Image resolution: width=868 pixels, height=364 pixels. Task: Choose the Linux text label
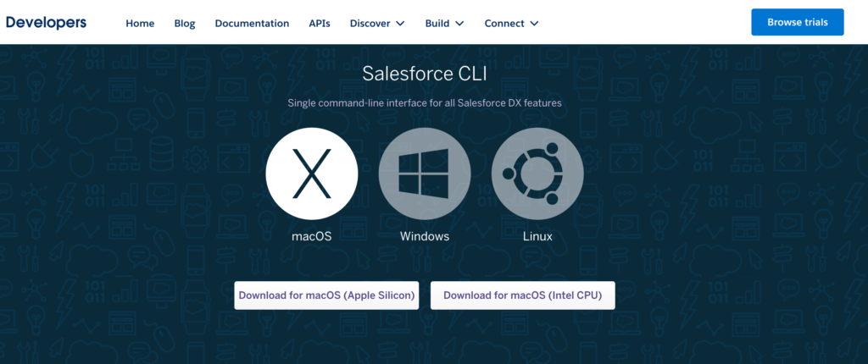tap(537, 236)
